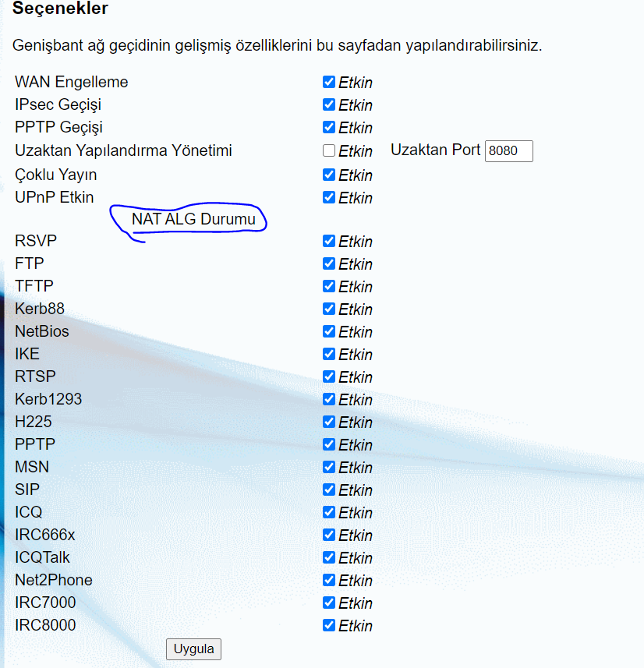Viewport: 644px width, 668px height.
Task: Uncheck the IKE Etkin checkbox
Action: (328, 354)
